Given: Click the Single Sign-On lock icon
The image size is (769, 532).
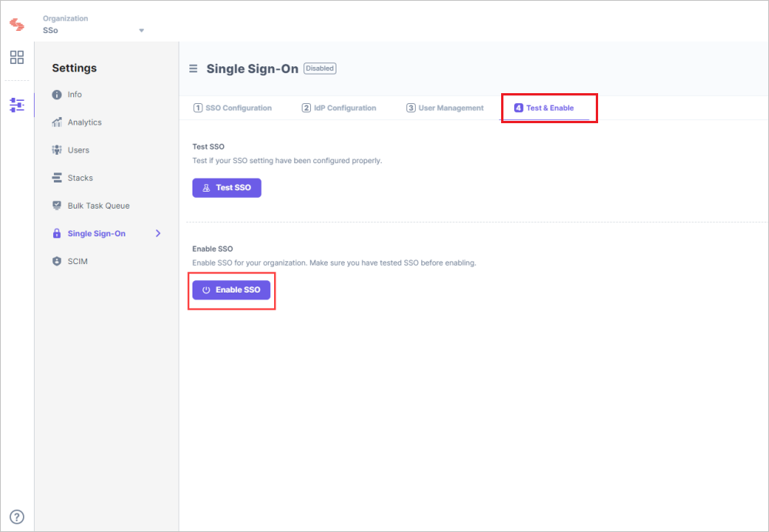Looking at the screenshot, I should [57, 233].
